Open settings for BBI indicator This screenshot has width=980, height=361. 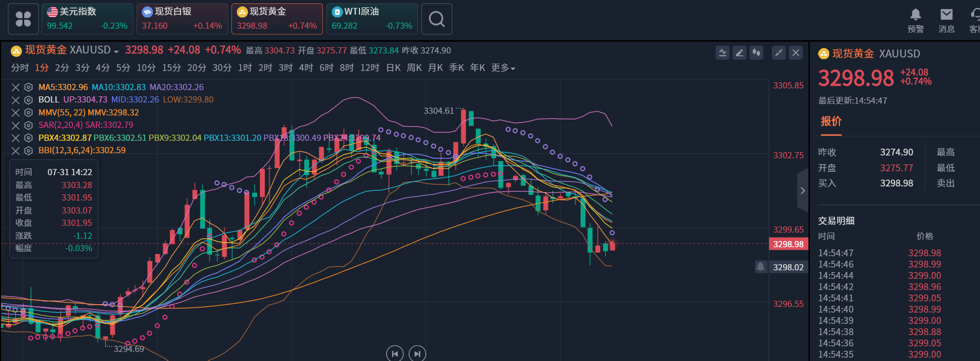tap(28, 150)
